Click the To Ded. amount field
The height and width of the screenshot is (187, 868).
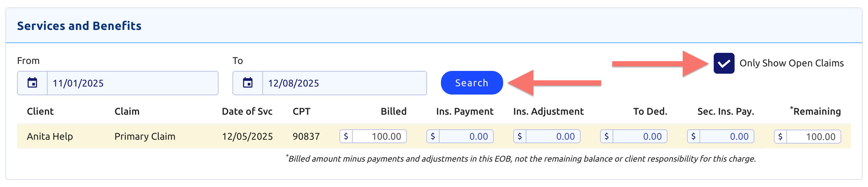tap(640, 136)
